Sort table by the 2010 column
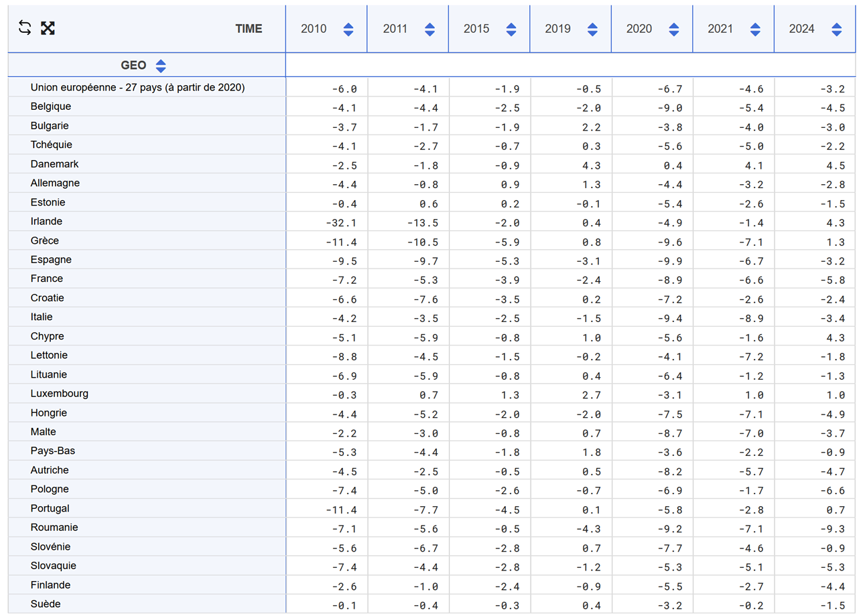 coord(348,29)
